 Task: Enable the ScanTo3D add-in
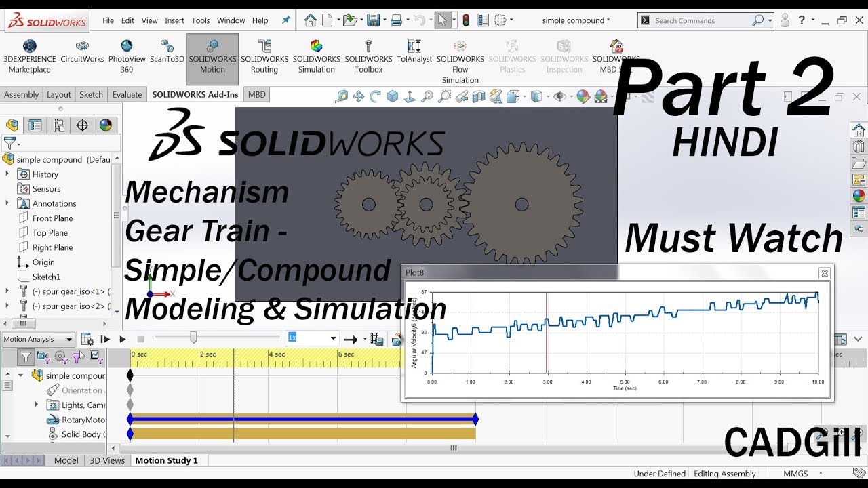click(167, 52)
